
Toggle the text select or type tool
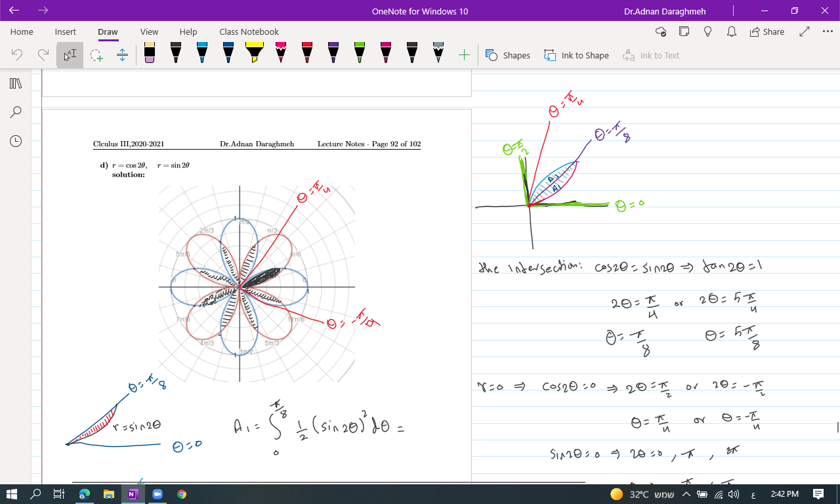70,55
